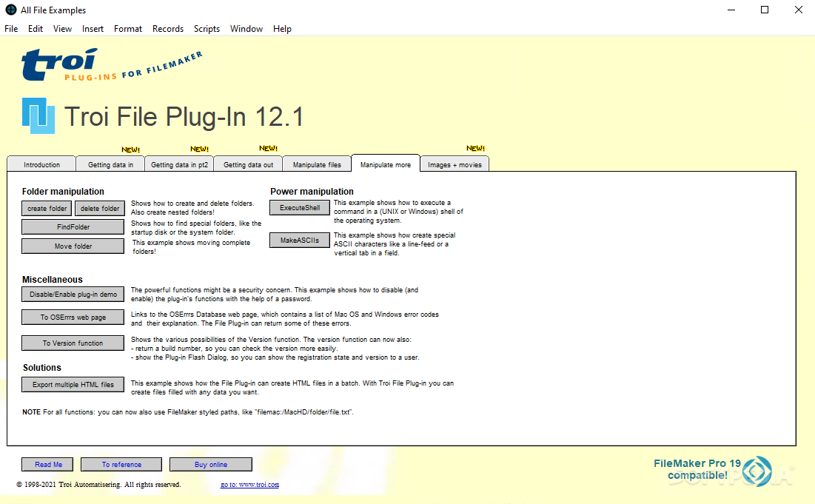Screen dimensions: 815x504
Task: Click the delete folder button
Action: pyautogui.click(x=100, y=209)
